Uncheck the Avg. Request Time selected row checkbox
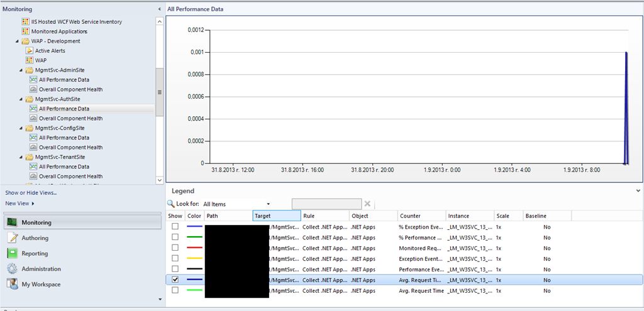The height and width of the screenshot is (311, 644). point(175,280)
